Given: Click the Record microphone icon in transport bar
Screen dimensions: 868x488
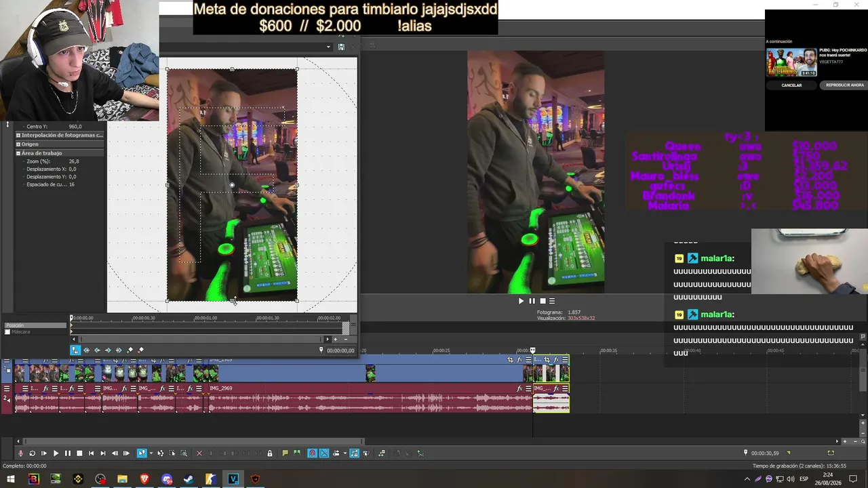Looking at the screenshot, I should [x=20, y=453].
